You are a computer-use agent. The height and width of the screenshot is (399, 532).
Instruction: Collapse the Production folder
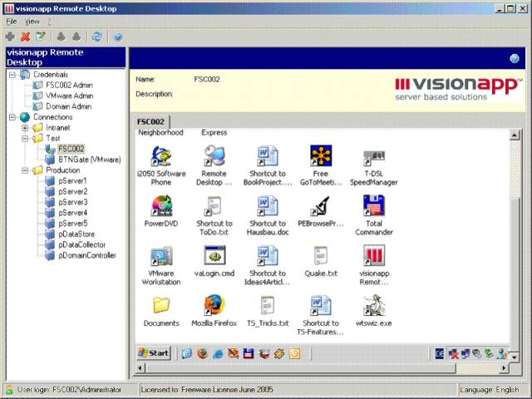25,170
